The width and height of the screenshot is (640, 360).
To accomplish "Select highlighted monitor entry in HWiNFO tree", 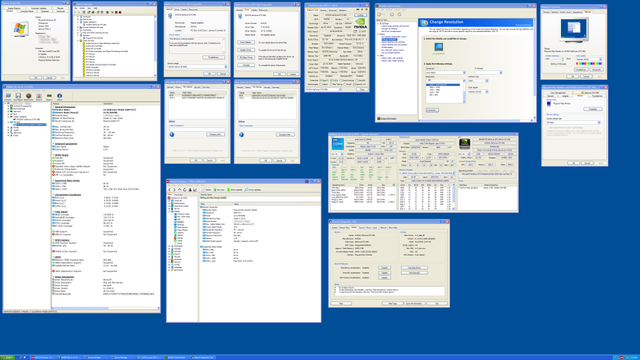I will click(x=31, y=124).
